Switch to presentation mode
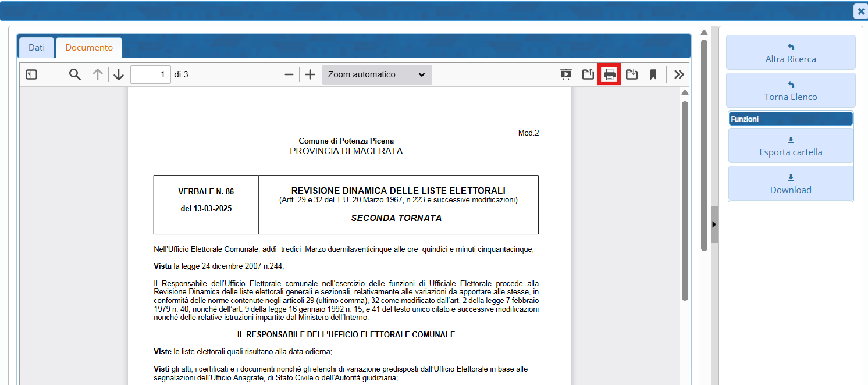 point(565,74)
